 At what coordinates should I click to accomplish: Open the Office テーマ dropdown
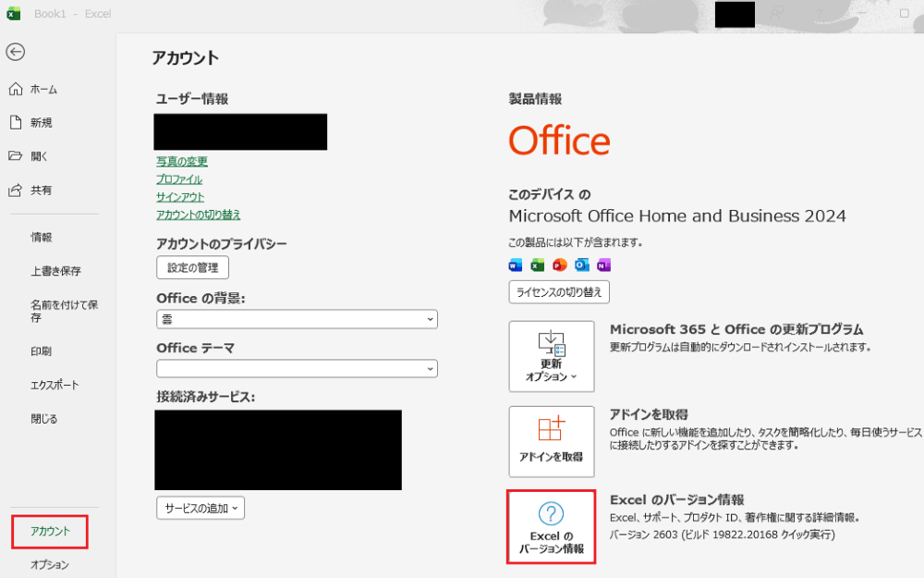point(297,368)
